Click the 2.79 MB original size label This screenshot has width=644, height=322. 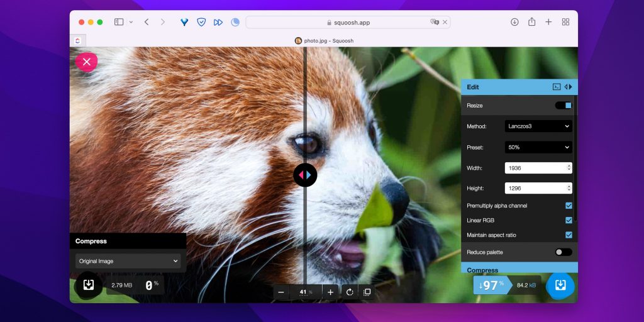click(x=122, y=285)
